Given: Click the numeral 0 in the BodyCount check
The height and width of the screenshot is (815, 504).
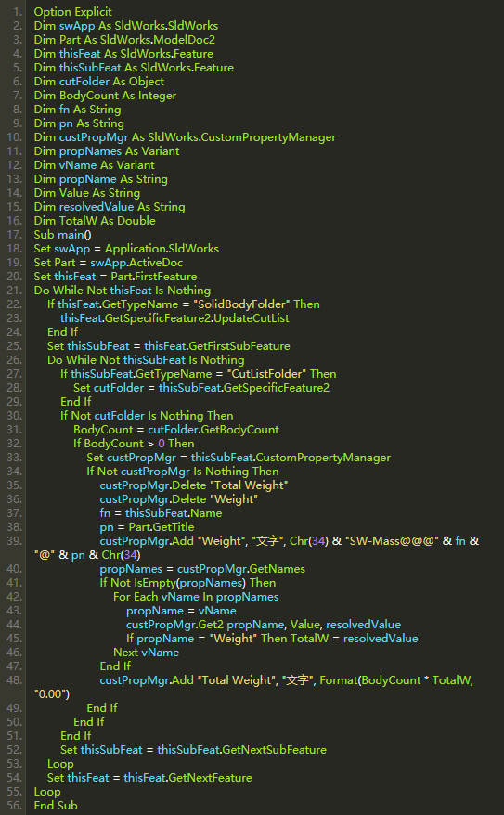Looking at the screenshot, I should [162, 444].
